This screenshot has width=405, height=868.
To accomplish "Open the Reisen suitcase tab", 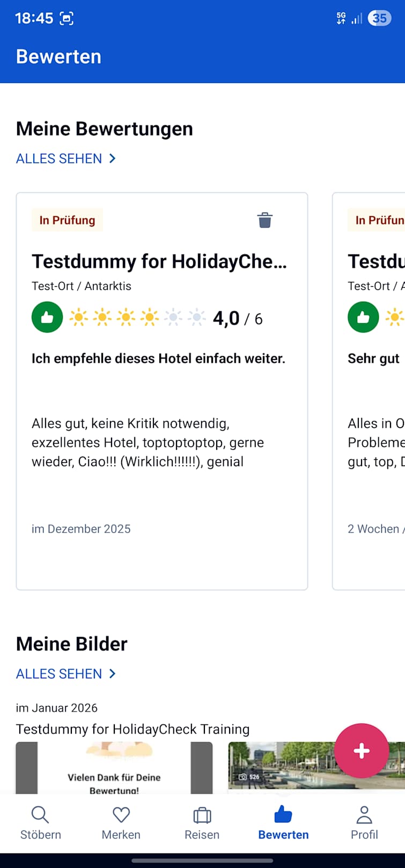I will pos(202,822).
